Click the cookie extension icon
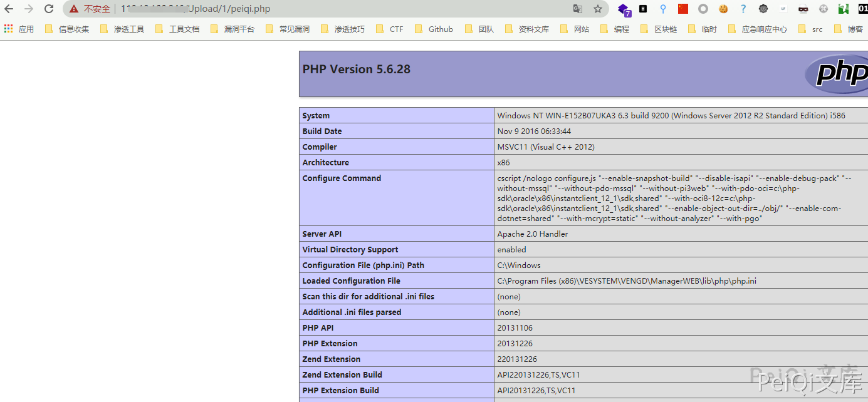The image size is (868, 402). pos(723,9)
